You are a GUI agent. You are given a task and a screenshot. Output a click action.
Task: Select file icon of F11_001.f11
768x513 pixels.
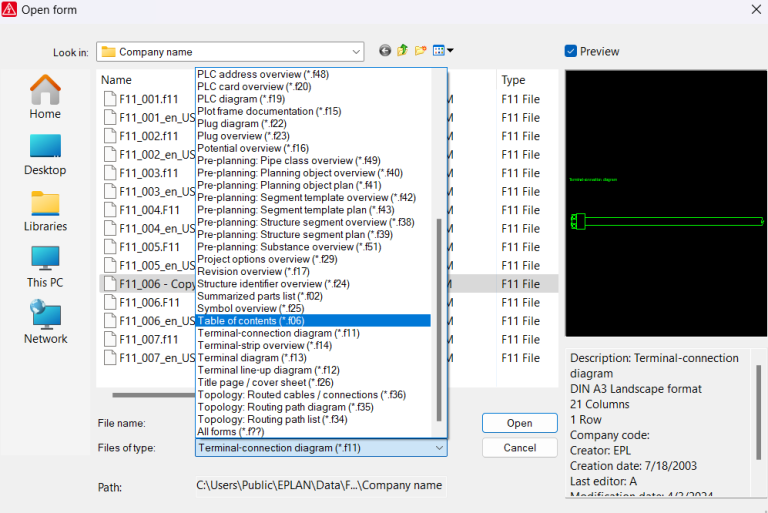point(110,99)
